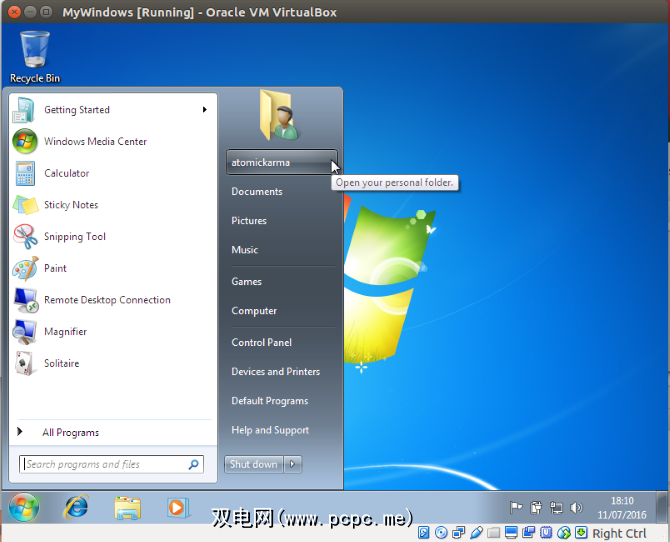The width and height of the screenshot is (670, 542).
Task: Open the Shut down options arrow
Action: coord(293,464)
